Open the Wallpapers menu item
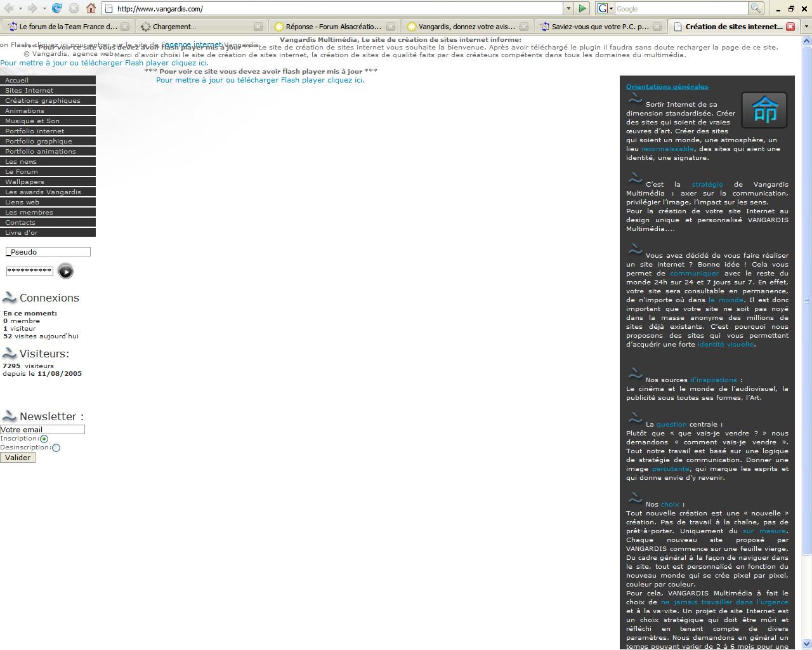 [48, 182]
